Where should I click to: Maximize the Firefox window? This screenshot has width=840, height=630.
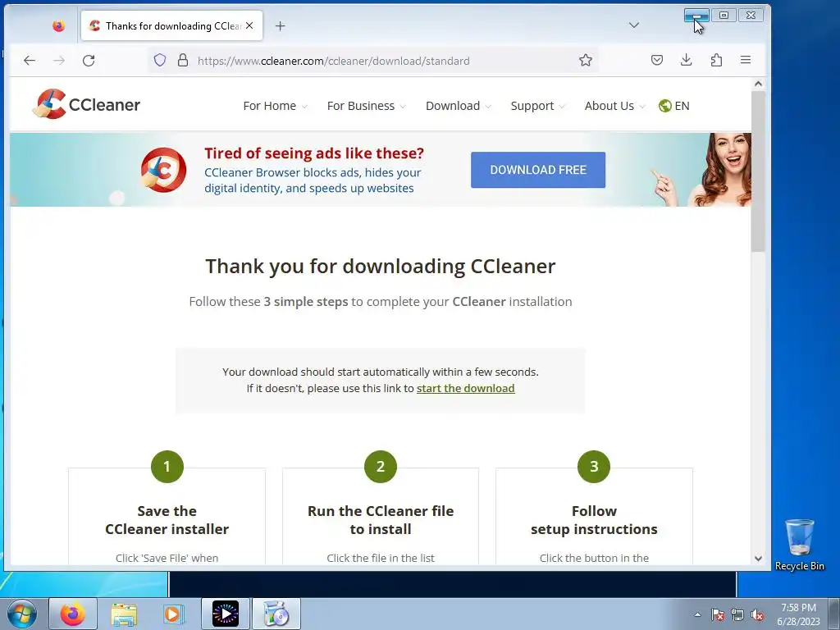click(x=724, y=16)
